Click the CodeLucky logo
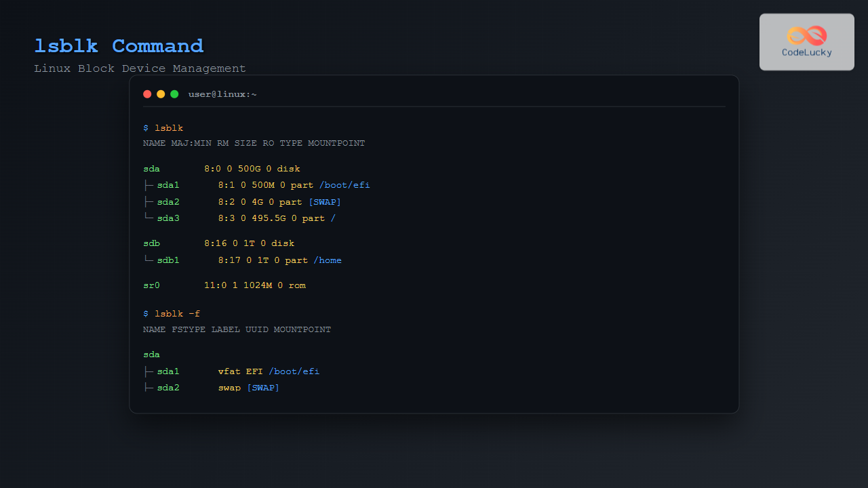 tap(806, 41)
